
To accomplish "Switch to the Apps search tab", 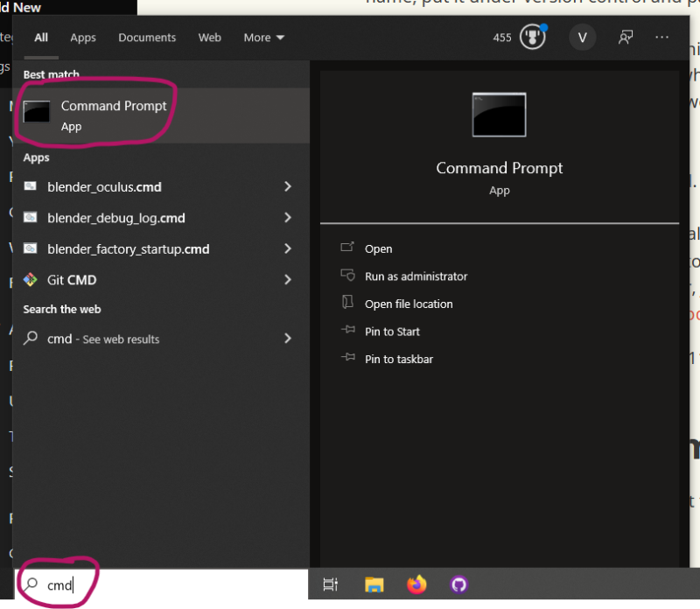I will 83,38.
